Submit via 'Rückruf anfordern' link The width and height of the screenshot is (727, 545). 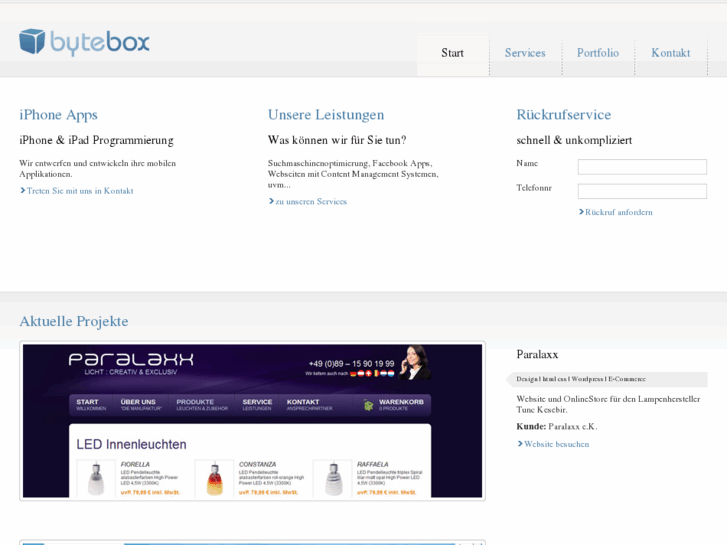coord(619,212)
